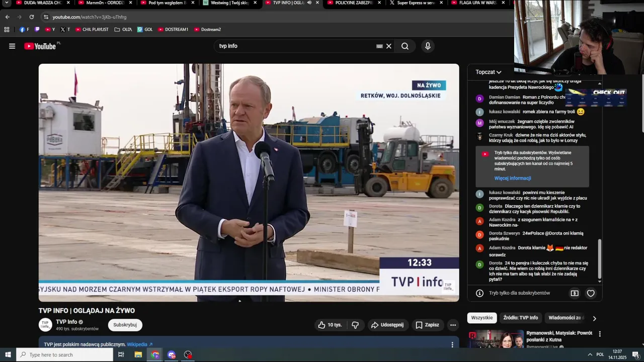Show more filter chips with the right arrow
The width and height of the screenshot is (644, 362).
(x=594, y=318)
